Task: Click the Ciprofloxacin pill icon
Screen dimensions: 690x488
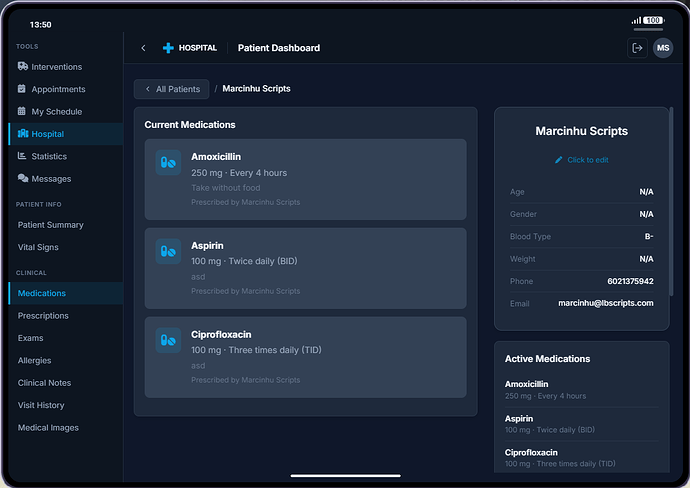Action: (x=168, y=340)
